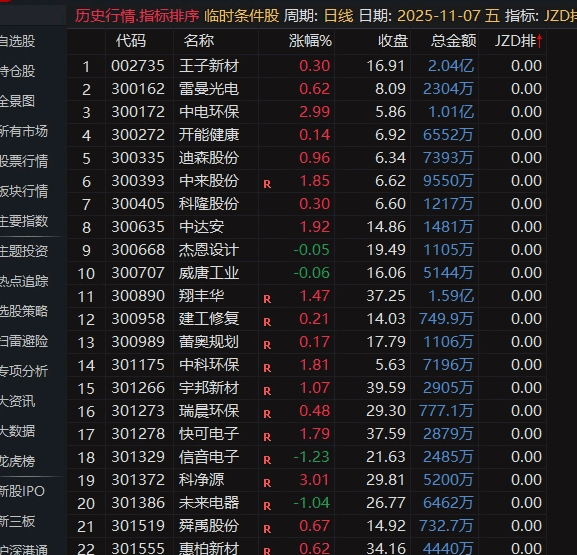Click red sort arrow in JZD column header
The image size is (577, 555).
pyautogui.click(x=539, y=41)
